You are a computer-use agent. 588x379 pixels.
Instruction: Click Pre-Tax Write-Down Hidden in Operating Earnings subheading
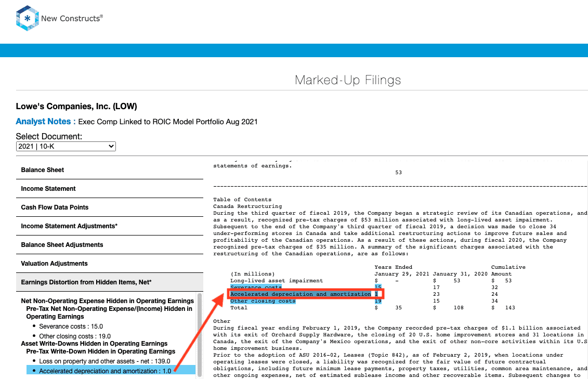click(100, 351)
